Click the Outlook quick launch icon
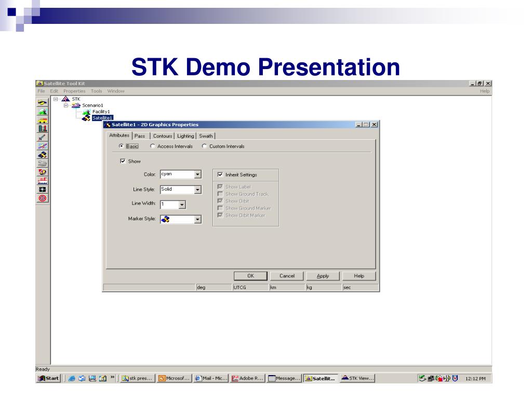Image resolution: width=532 pixels, height=399 pixels. click(x=82, y=378)
